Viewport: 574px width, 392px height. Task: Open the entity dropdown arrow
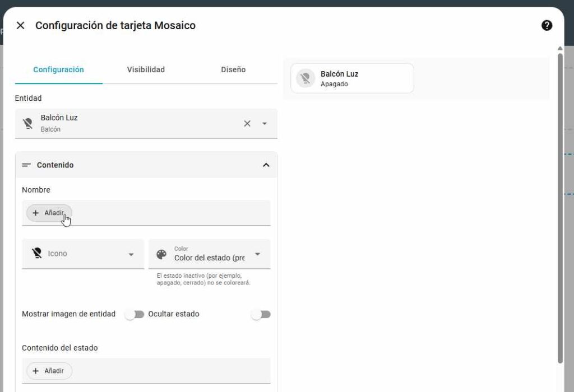tap(265, 123)
